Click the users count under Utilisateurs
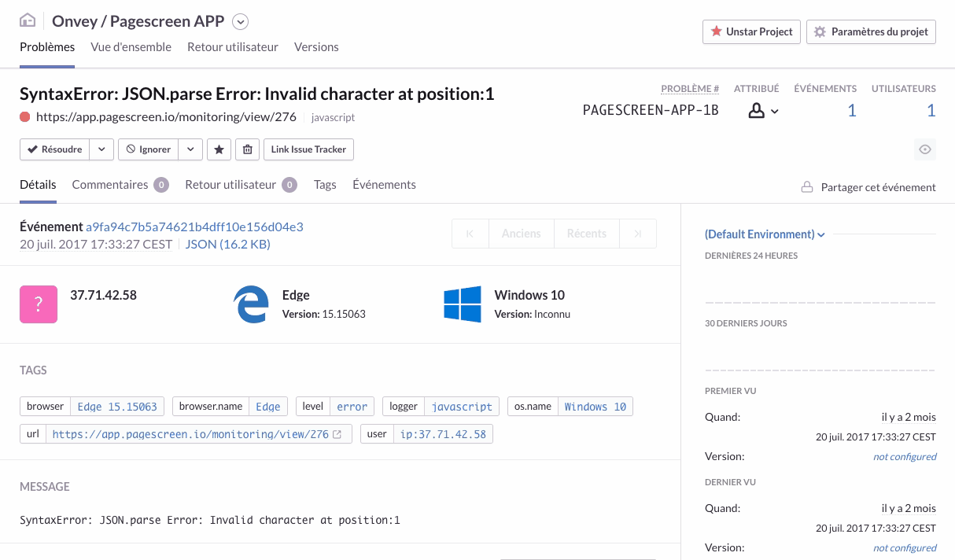The image size is (955, 560). pyautogui.click(x=931, y=111)
